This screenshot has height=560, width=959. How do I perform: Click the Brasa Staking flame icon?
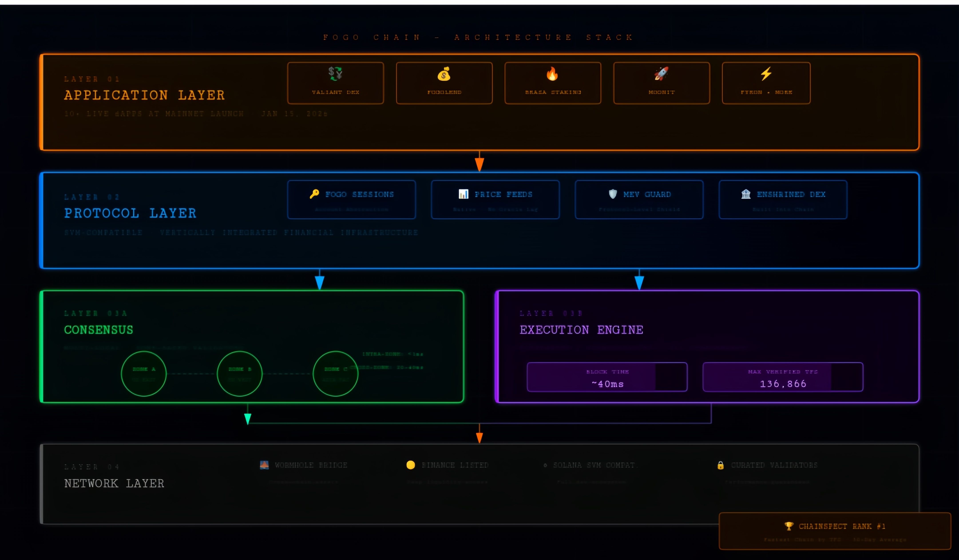552,74
